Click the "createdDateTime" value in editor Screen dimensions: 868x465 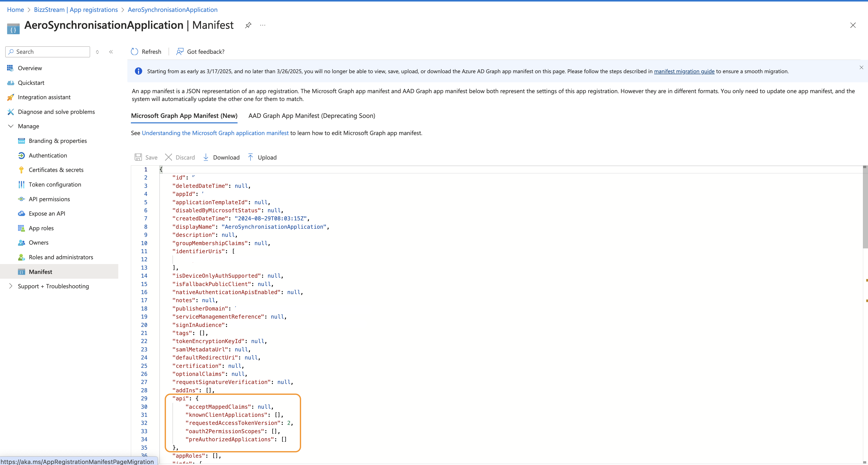[271, 219]
